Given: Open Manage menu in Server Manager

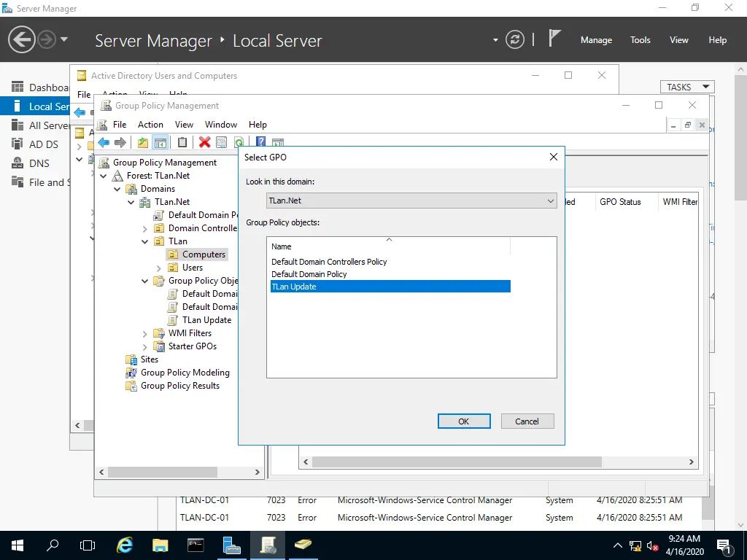Looking at the screenshot, I should [x=596, y=40].
